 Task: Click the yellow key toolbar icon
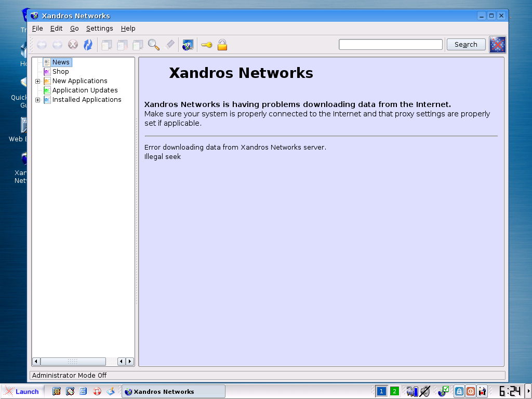pyautogui.click(x=206, y=45)
